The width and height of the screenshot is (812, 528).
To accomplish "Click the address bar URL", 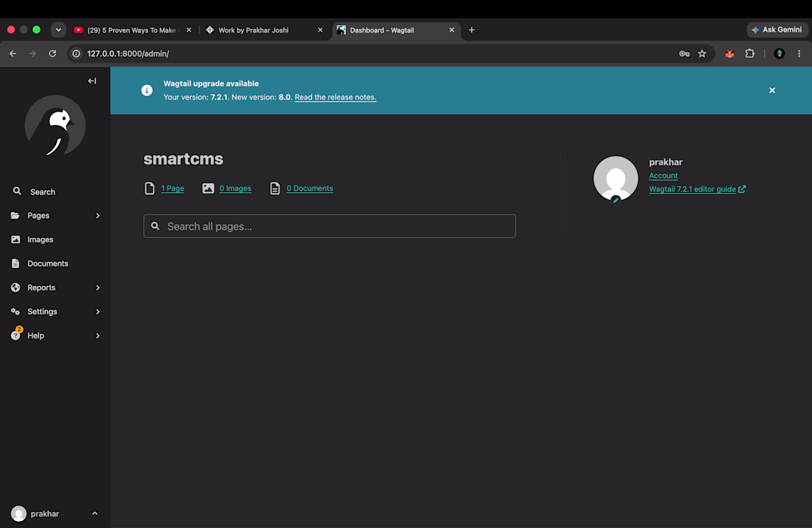I will pyautogui.click(x=128, y=53).
